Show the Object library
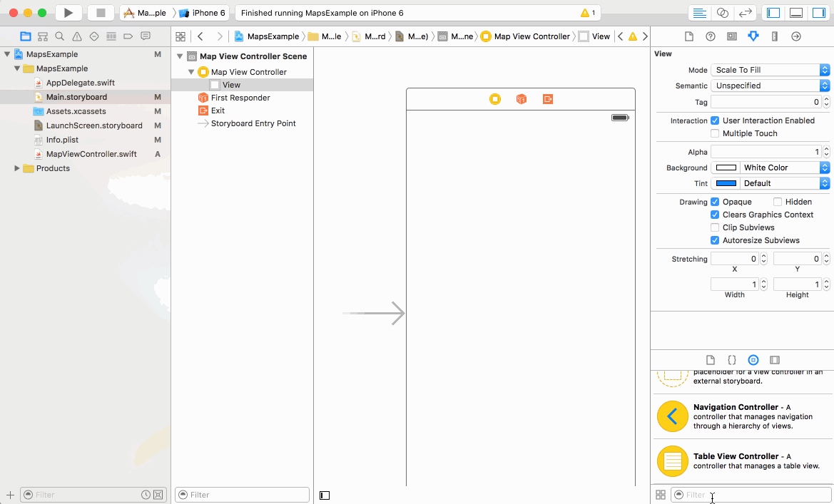This screenshot has height=504, width=834. [753, 360]
